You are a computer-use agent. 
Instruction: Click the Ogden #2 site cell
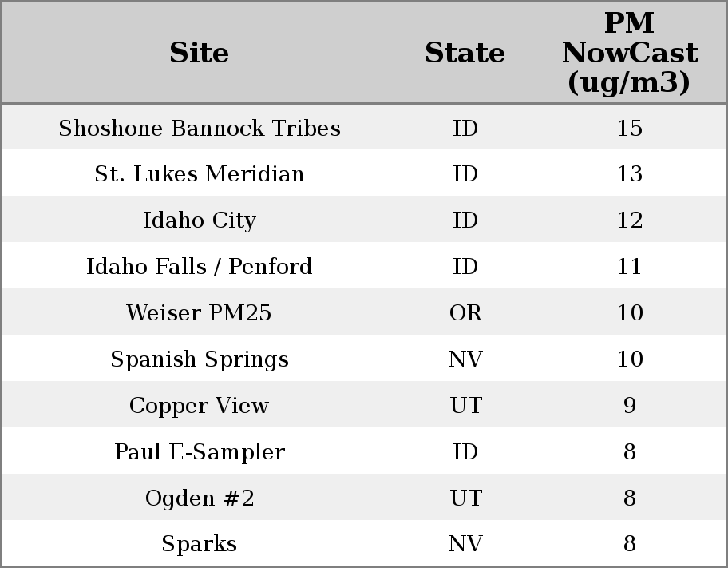200,498
